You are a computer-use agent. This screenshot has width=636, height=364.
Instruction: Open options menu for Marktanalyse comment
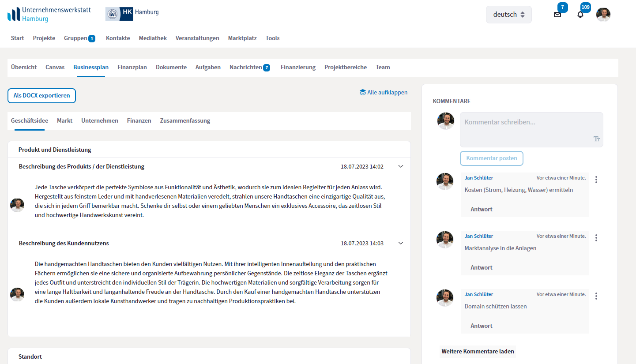[x=596, y=238]
